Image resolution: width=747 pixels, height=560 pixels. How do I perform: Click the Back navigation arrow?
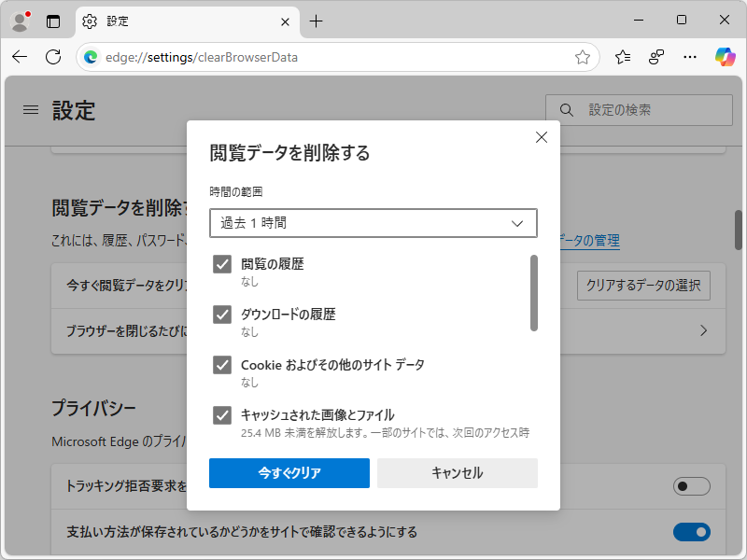(x=19, y=57)
